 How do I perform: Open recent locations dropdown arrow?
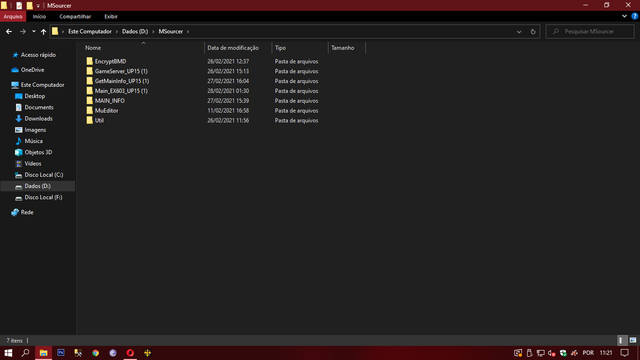pyautogui.click(x=34, y=31)
